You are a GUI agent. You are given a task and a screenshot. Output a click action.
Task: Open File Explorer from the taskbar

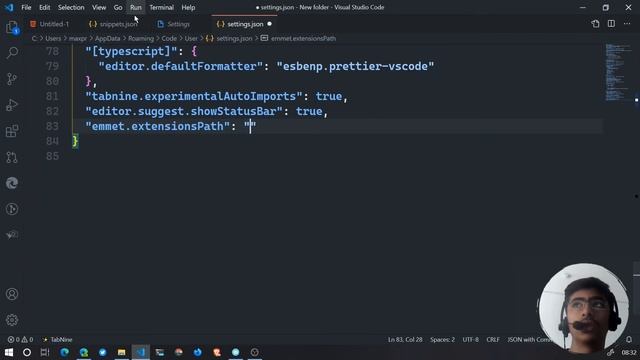(121, 352)
